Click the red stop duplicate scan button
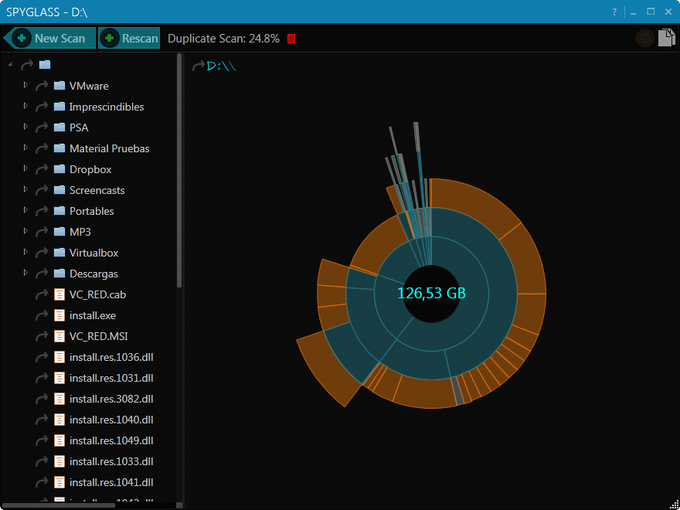 pyautogui.click(x=292, y=39)
